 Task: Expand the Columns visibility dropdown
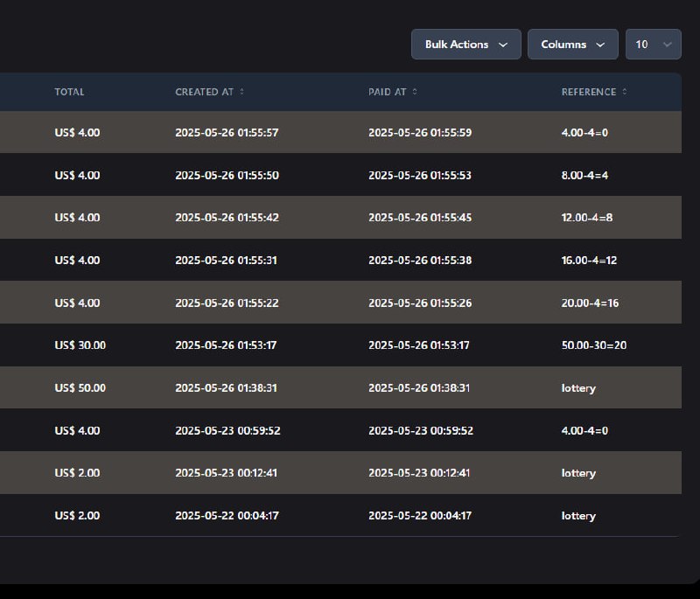click(572, 45)
